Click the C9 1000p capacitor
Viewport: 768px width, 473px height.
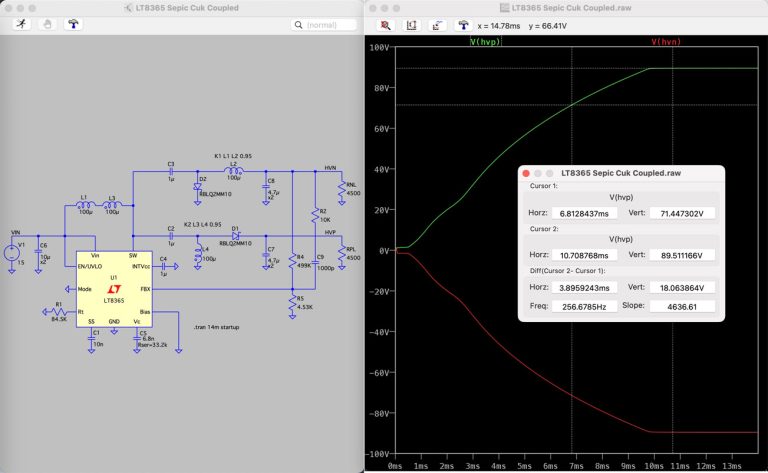315,262
